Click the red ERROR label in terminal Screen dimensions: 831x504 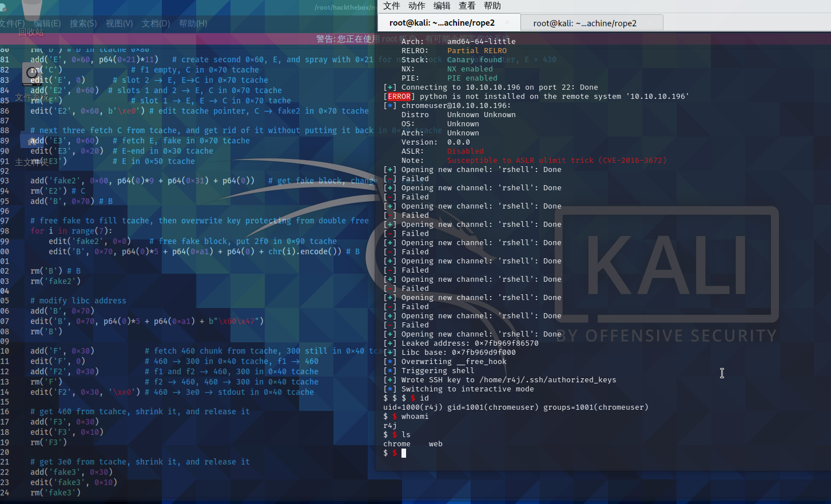(399, 97)
